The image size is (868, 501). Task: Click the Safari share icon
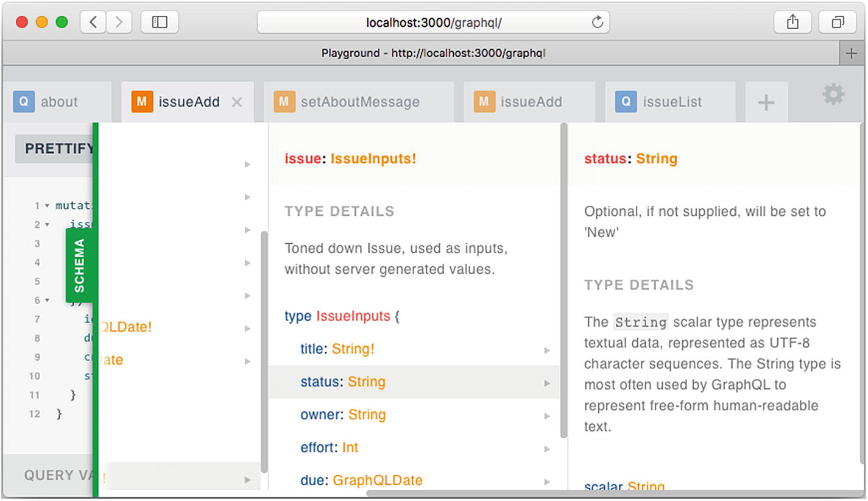coord(792,23)
